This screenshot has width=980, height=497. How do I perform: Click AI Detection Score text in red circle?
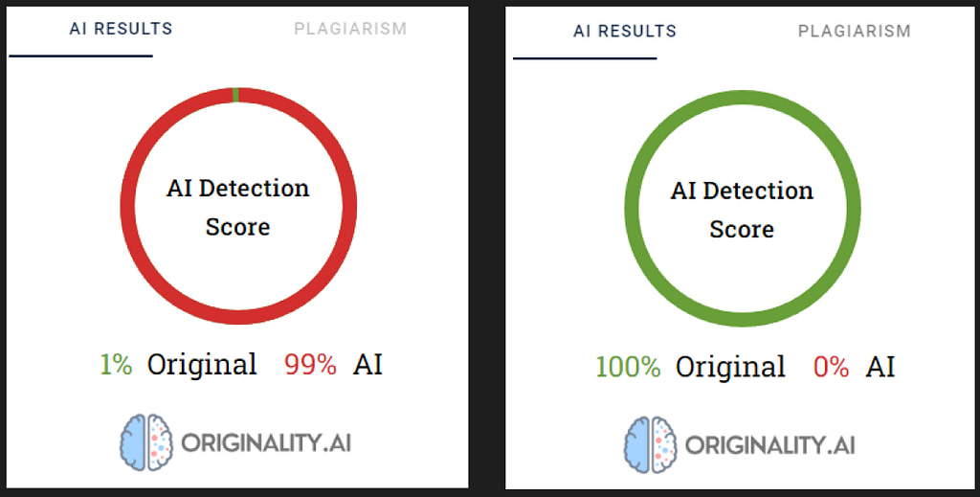coord(238,207)
